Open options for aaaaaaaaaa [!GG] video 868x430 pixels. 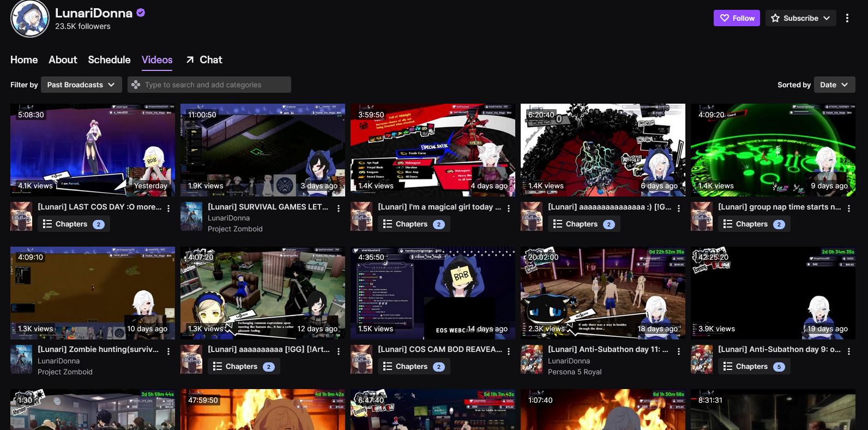[x=339, y=351]
